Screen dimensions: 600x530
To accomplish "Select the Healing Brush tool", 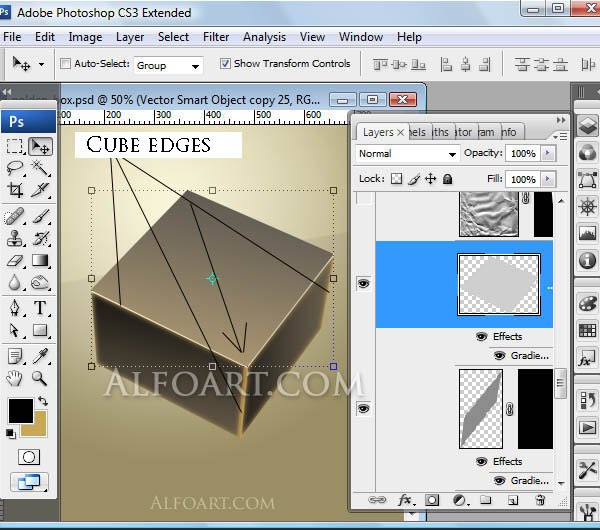I will [x=15, y=216].
